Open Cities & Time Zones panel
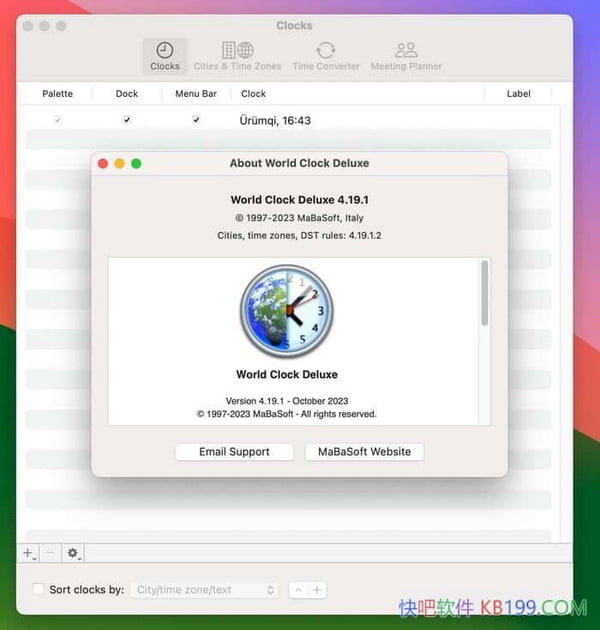The image size is (600, 630). (237, 56)
